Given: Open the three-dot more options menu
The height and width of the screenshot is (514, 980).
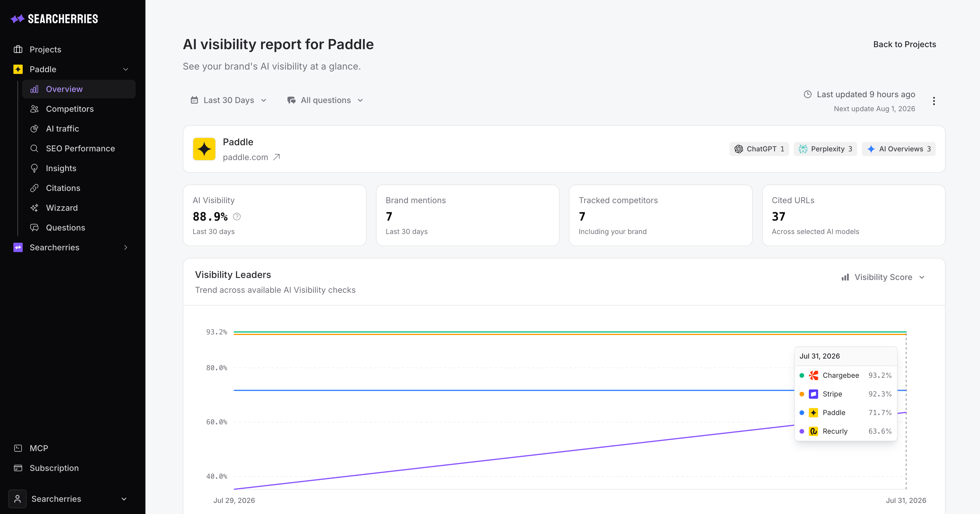Looking at the screenshot, I should [933, 101].
